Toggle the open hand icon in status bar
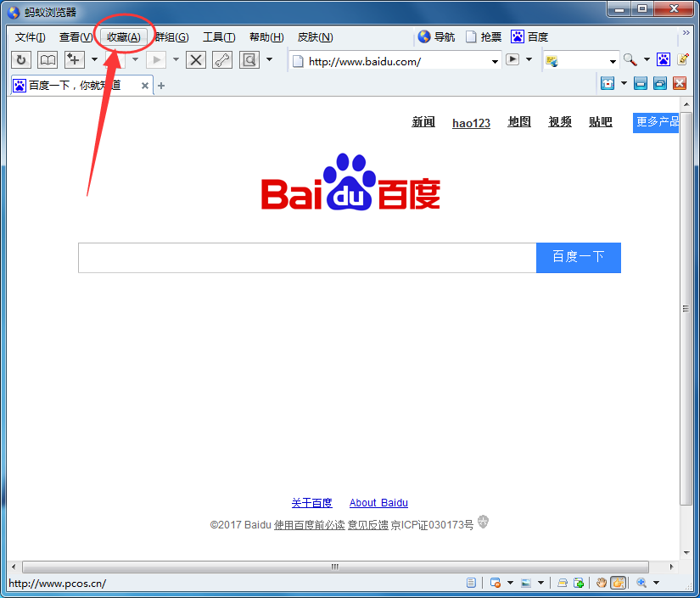Image resolution: width=700 pixels, height=598 pixels. point(602,583)
